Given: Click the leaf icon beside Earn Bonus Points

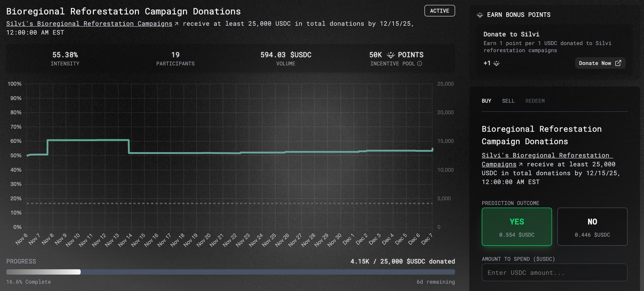Looking at the screenshot, I should coord(480,15).
